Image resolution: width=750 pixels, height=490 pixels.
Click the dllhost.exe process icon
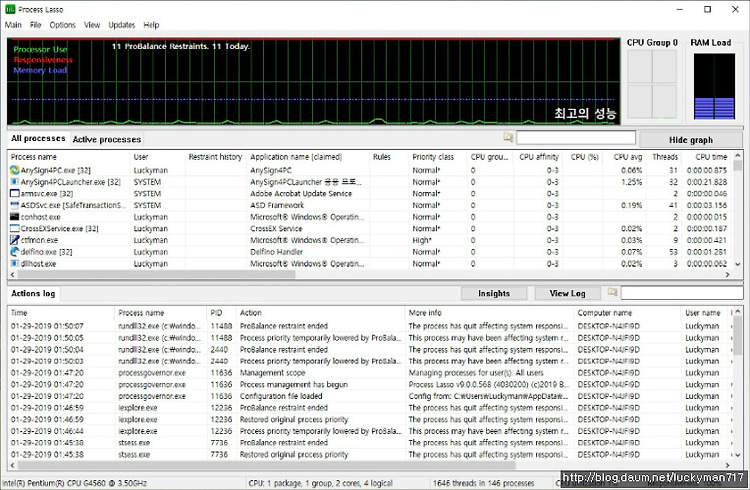click(14, 263)
